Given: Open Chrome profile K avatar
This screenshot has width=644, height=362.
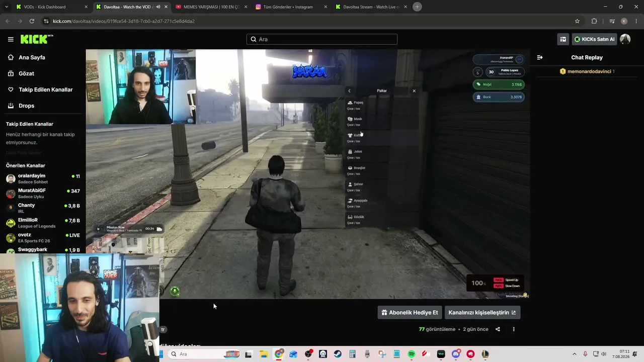Looking at the screenshot, I should tap(624, 21).
